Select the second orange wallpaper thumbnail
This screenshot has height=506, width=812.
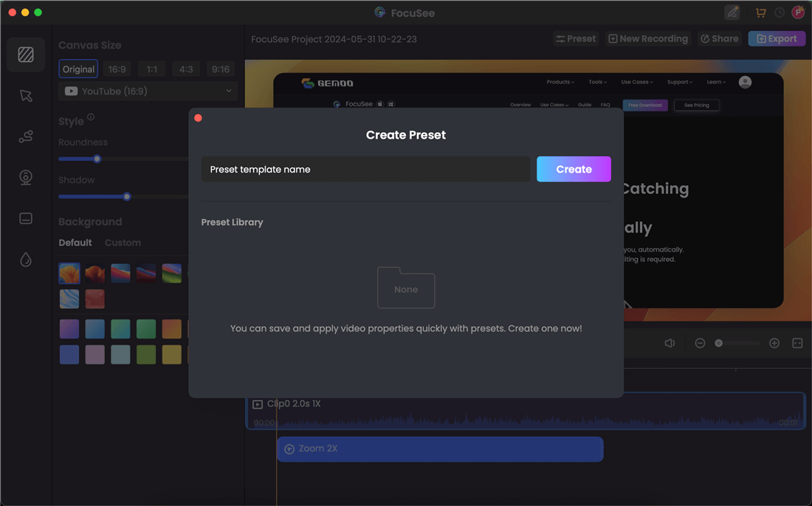[x=94, y=273]
